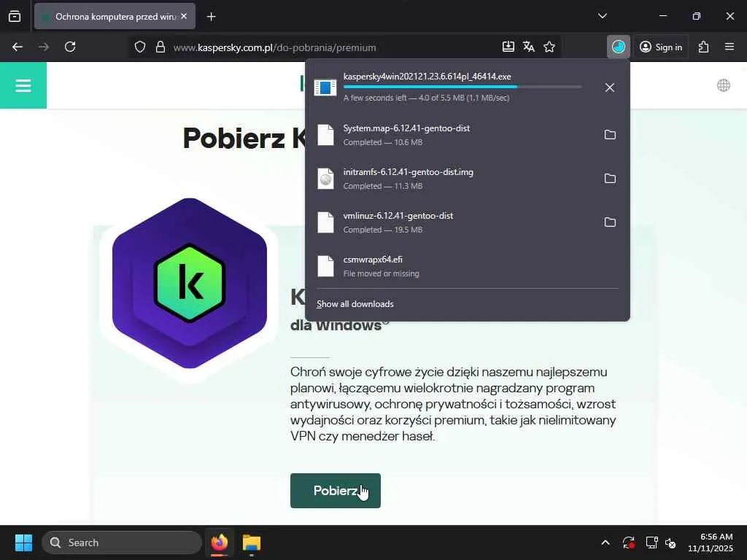Open the initramfs-6.12.41-gentoo-dist.img download

point(452,179)
